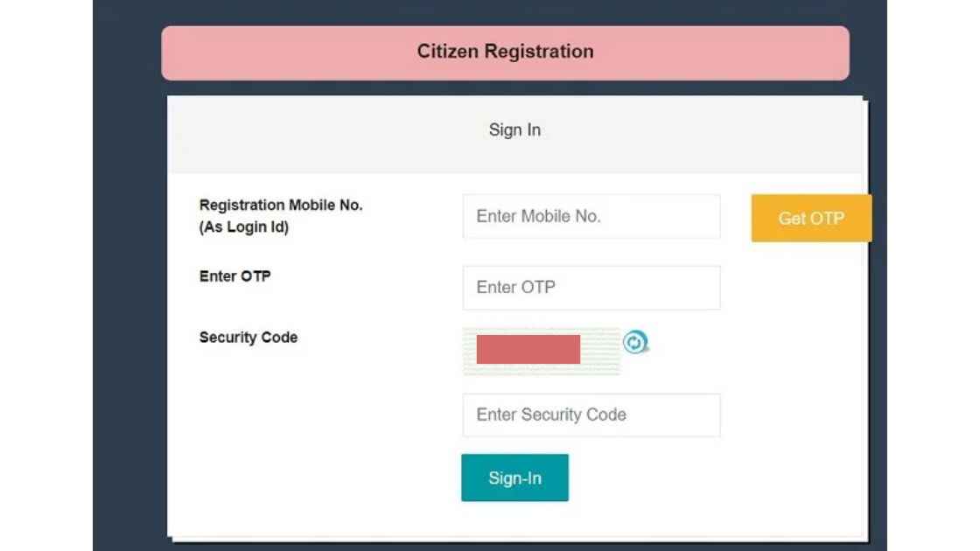Click the Citizen Registration banner

pos(506,52)
